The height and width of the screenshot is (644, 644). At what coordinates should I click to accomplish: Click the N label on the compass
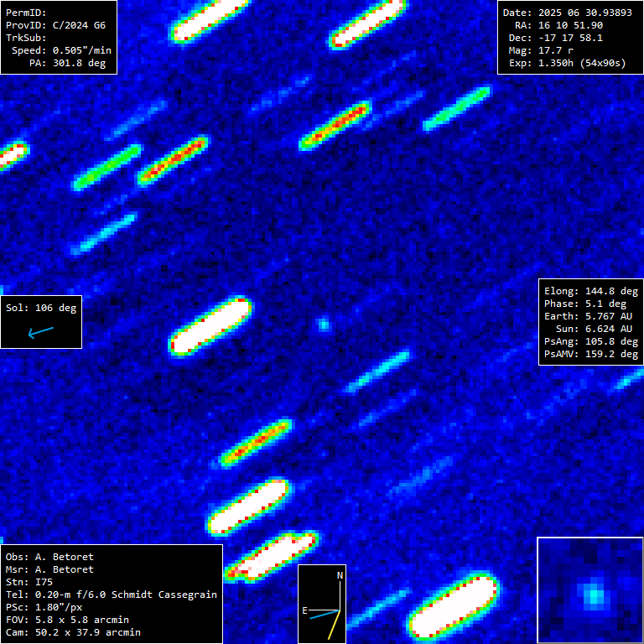pos(340,575)
